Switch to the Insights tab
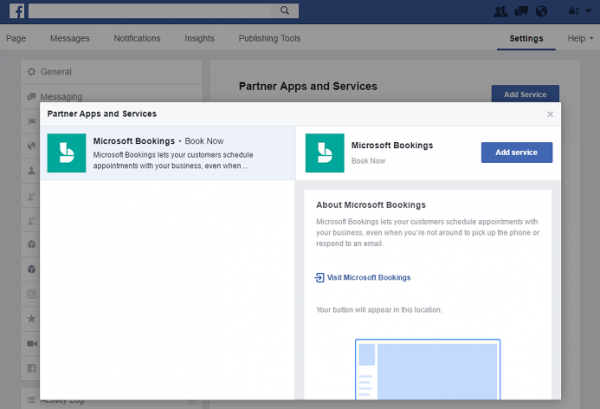 (199, 38)
